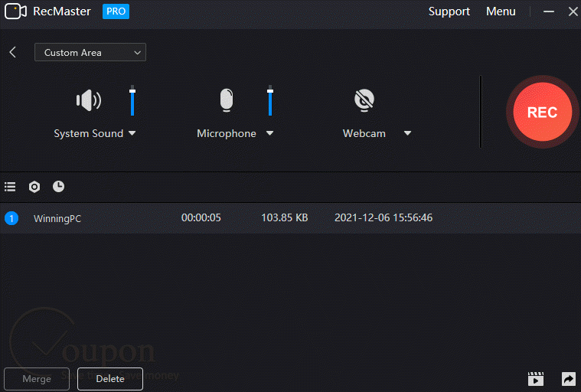The width and height of the screenshot is (581, 392).
Task: Click the Merge button
Action: tap(37, 379)
